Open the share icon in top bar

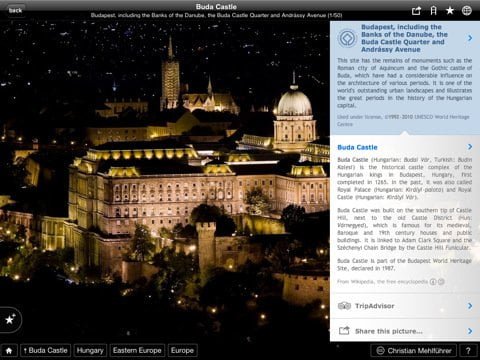tap(416, 11)
